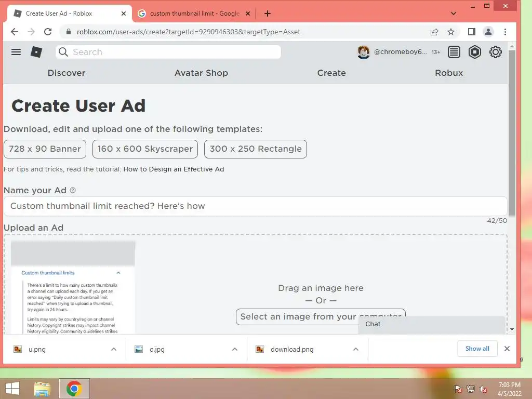Click the share page icon in address bar
This screenshot has width=532, height=399.
434,32
